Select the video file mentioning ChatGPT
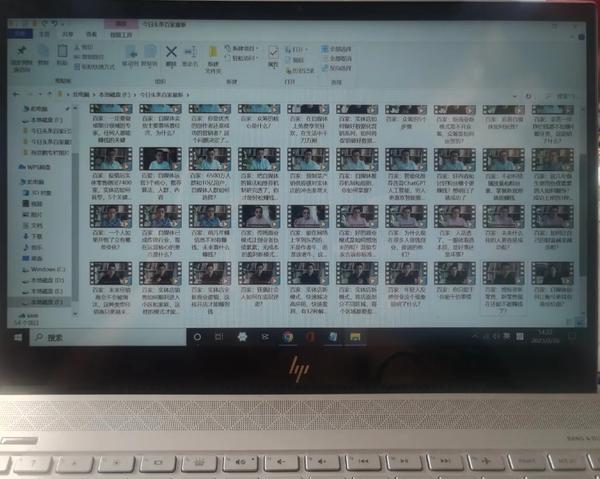Viewport: 600px width, 479px height. (406, 173)
